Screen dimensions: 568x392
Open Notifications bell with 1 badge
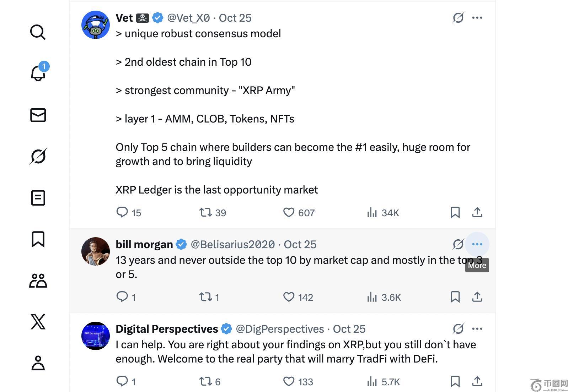tap(38, 73)
